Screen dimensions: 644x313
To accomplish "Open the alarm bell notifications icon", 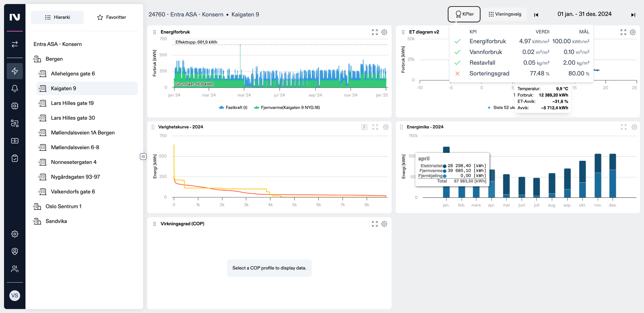I will pyautogui.click(x=15, y=88).
